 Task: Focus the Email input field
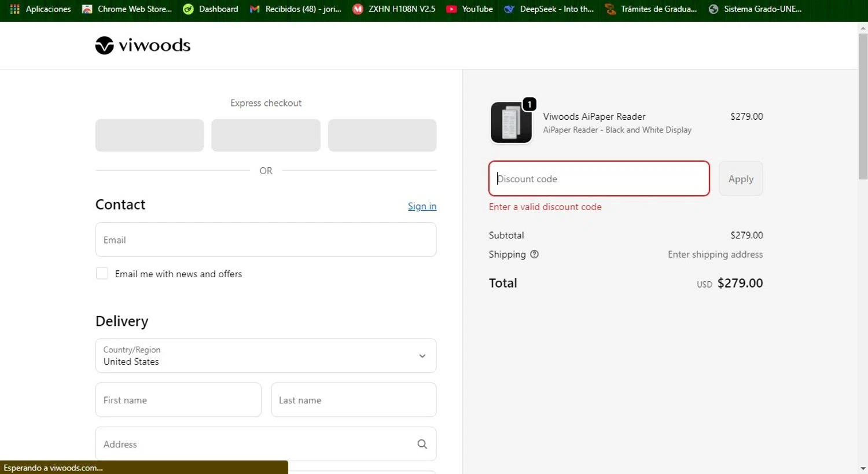coord(266,240)
